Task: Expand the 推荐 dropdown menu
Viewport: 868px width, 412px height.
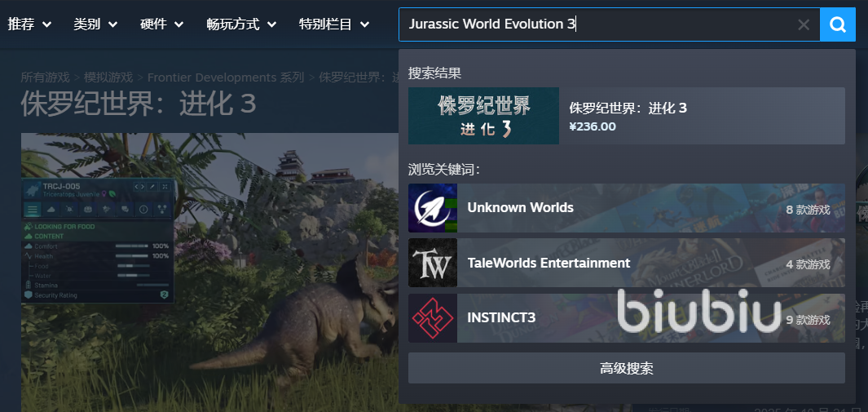Action: [29, 24]
